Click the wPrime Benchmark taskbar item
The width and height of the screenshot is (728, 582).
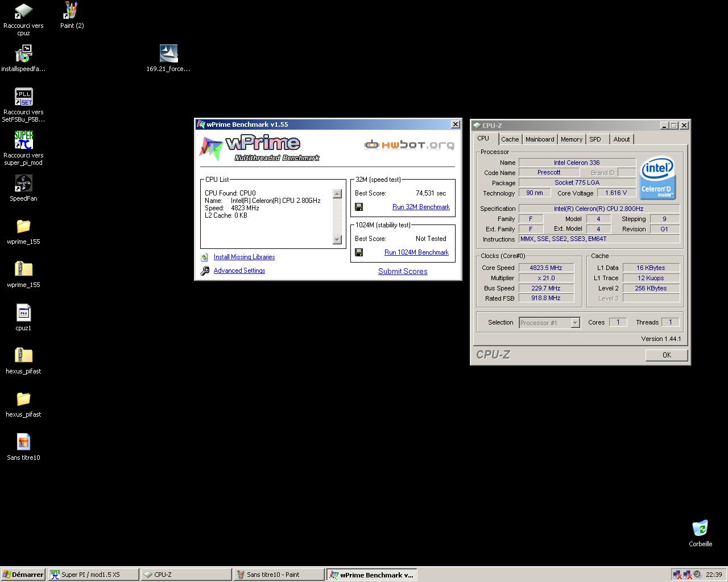coord(372,575)
